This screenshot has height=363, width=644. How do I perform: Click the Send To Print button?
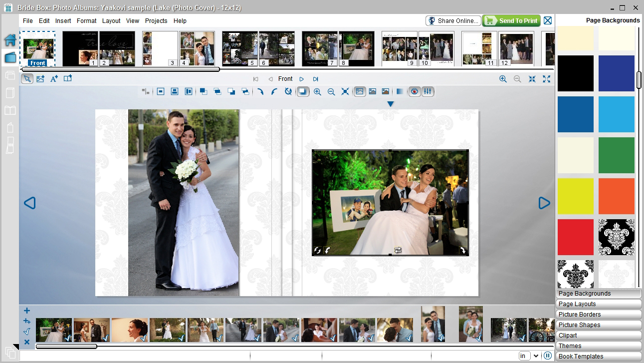tap(512, 20)
